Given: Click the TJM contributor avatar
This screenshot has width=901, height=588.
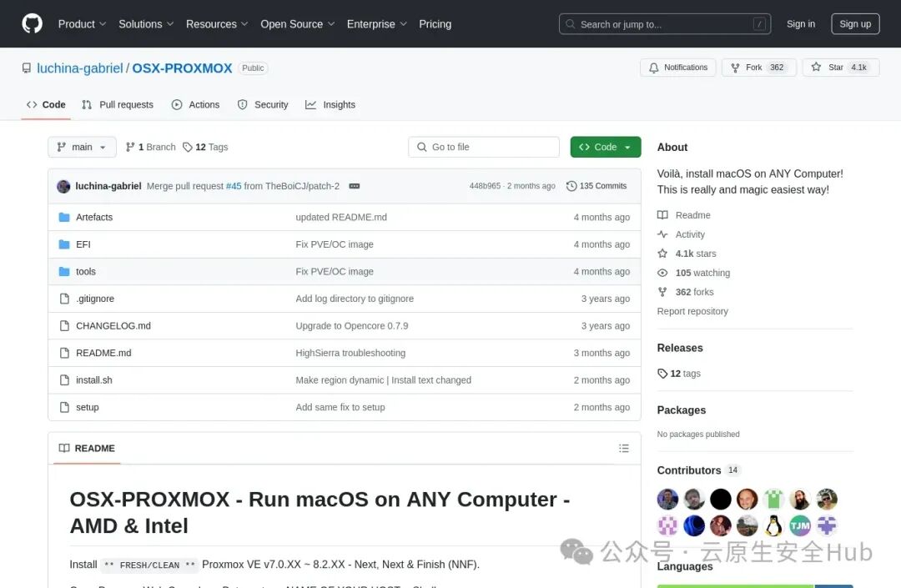Looking at the screenshot, I should tap(800, 525).
